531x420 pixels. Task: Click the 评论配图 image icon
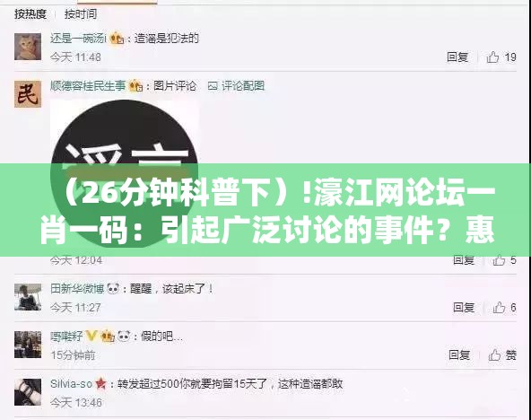(213, 86)
